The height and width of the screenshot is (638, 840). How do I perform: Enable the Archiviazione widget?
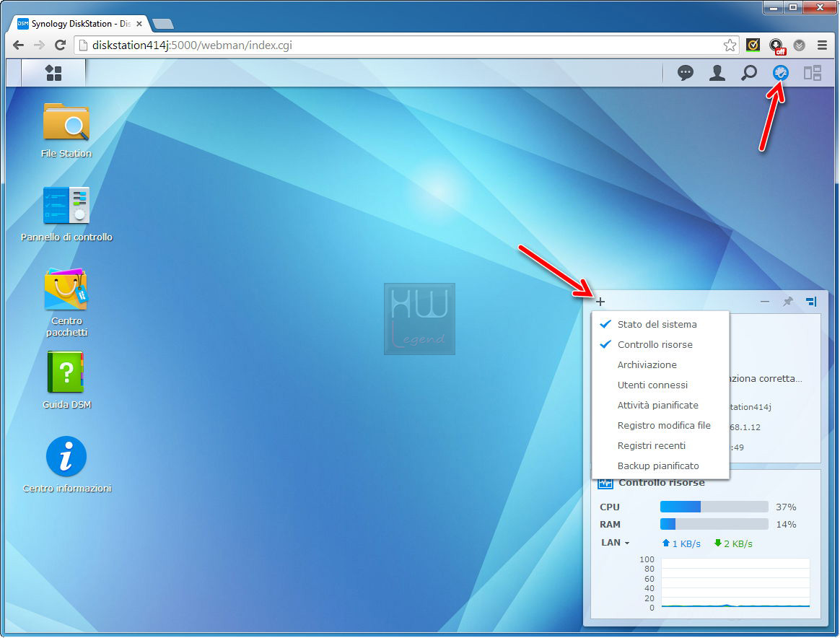point(660,364)
